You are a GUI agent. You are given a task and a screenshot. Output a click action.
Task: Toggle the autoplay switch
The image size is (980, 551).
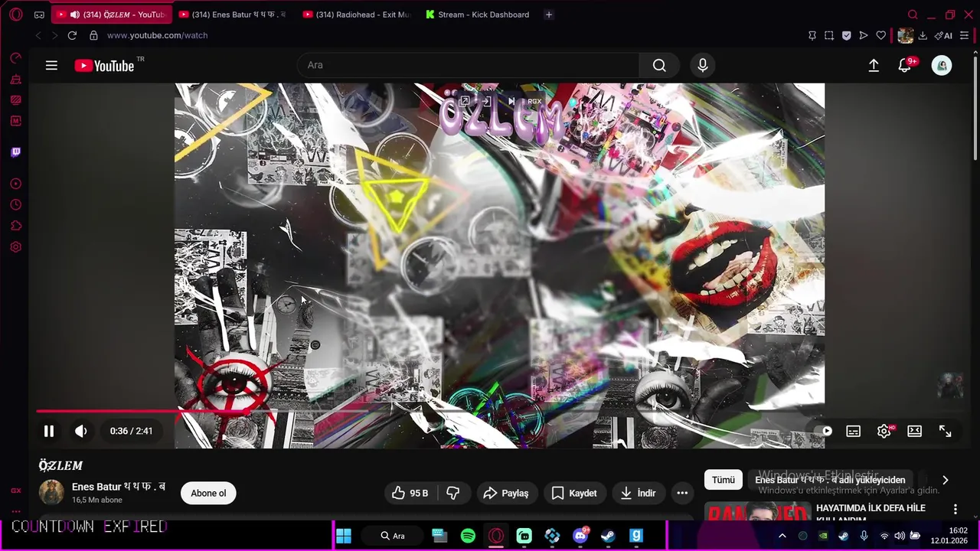[823, 431]
